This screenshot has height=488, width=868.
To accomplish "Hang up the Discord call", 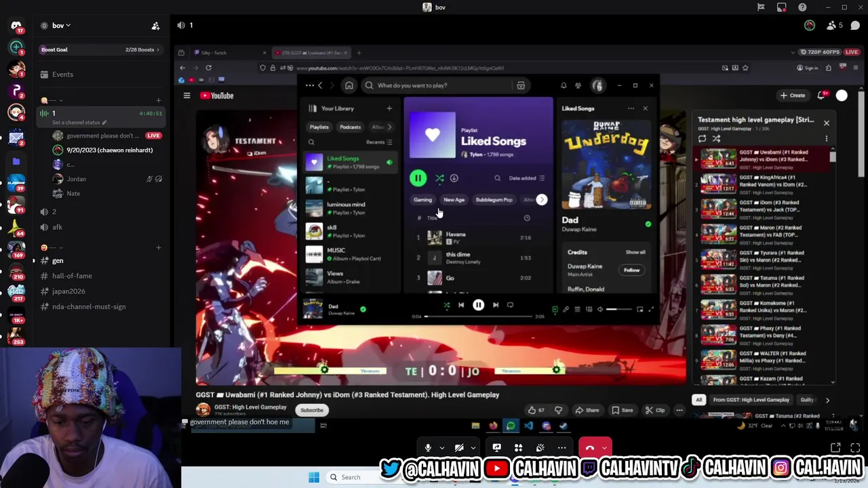I will (x=589, y=448).
